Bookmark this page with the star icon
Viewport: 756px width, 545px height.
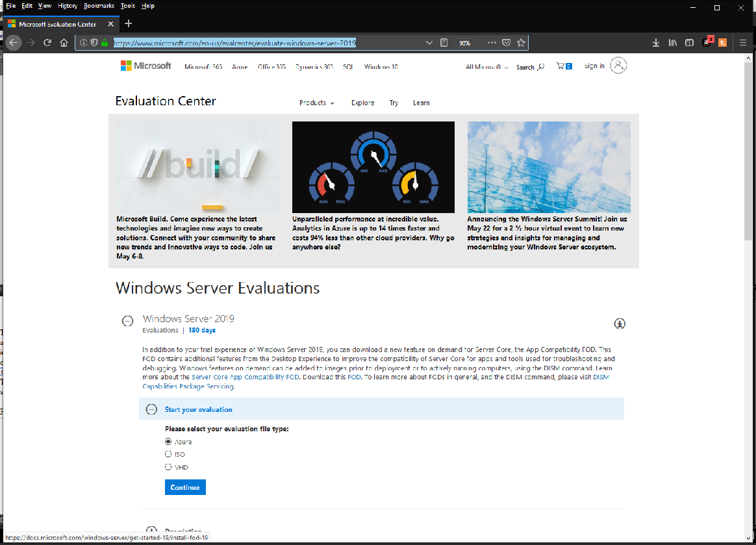(522, 42)
